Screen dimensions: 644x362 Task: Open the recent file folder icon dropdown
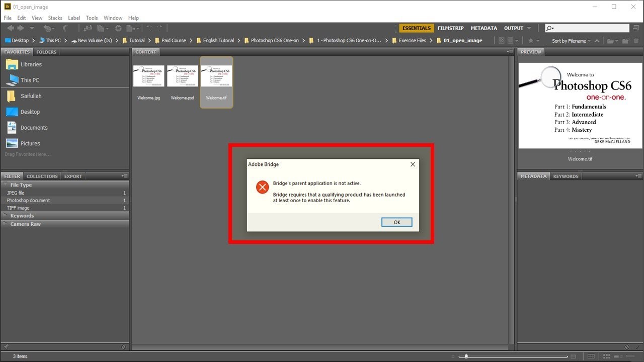click(612, 41)
